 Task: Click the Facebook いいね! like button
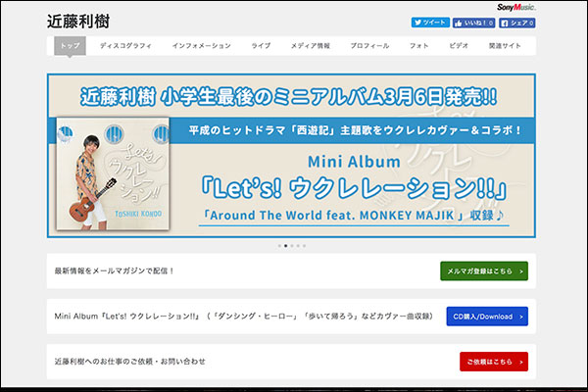coord(474,22)
